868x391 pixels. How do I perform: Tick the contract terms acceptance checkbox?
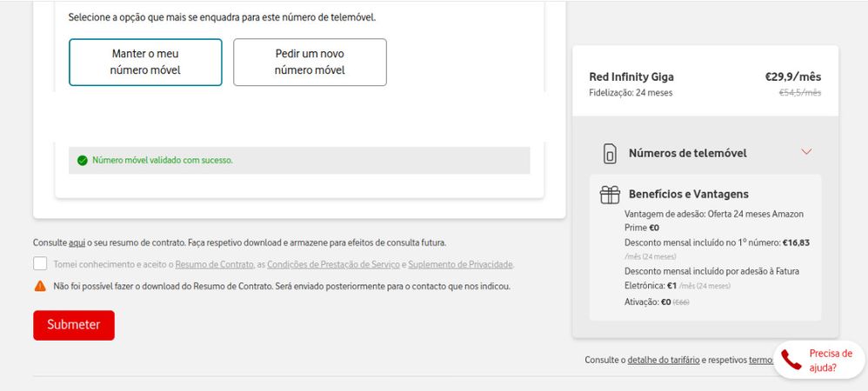click(x=40, y=264)
